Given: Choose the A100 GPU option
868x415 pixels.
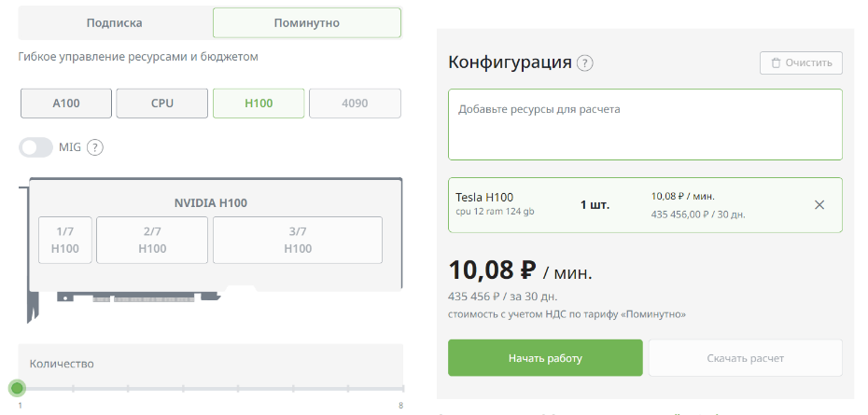Looking at the screenshot, I should coord(66,104).
